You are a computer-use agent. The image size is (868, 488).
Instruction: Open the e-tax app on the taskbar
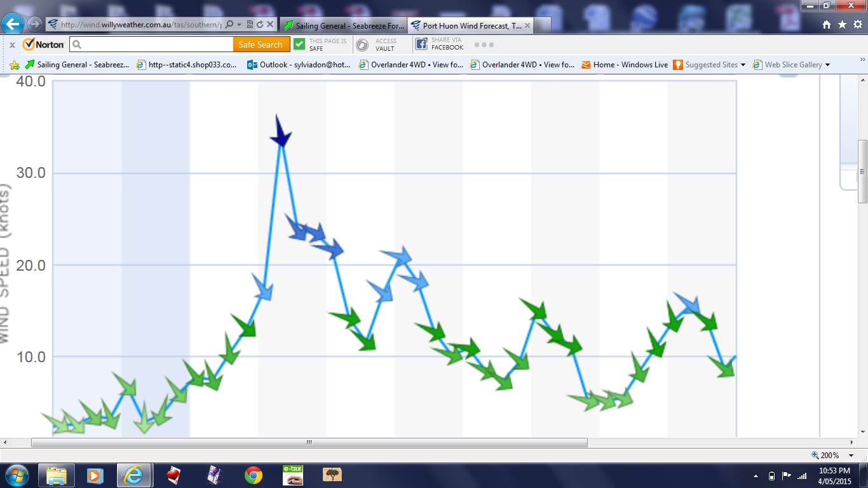click(x=292, y=475)
